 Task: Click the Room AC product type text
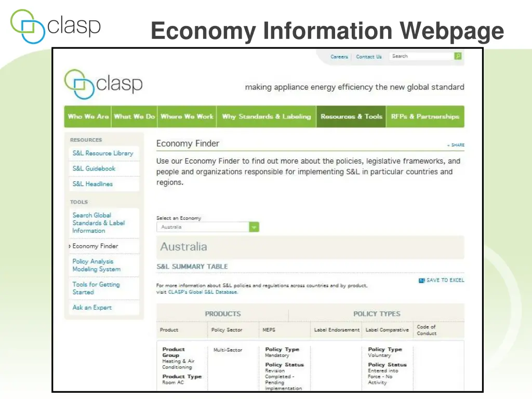[173, 382]
